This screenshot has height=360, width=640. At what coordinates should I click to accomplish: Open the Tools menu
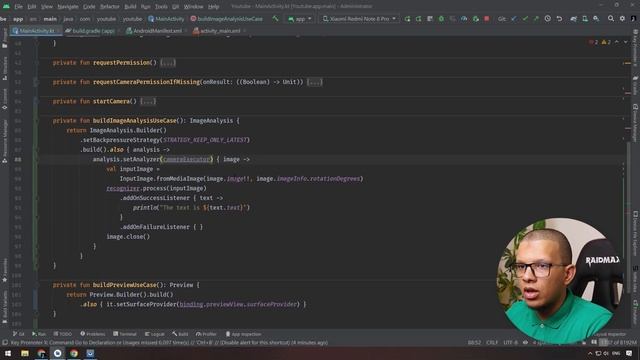pos(161,7)
